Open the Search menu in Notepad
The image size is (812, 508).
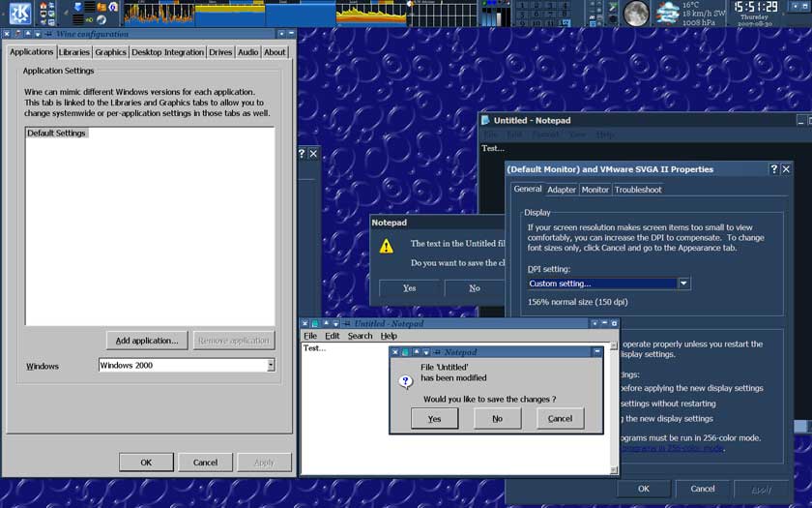coord(360,336)
